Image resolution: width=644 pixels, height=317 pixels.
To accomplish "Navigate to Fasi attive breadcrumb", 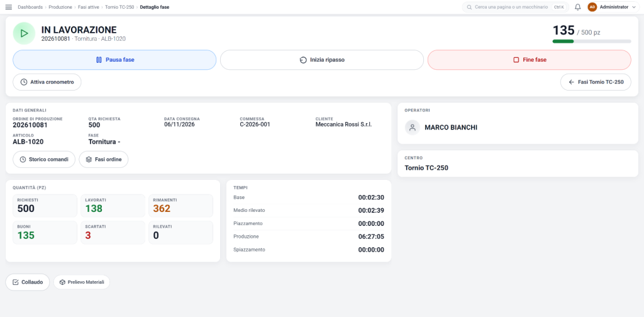I will point(89,7).
